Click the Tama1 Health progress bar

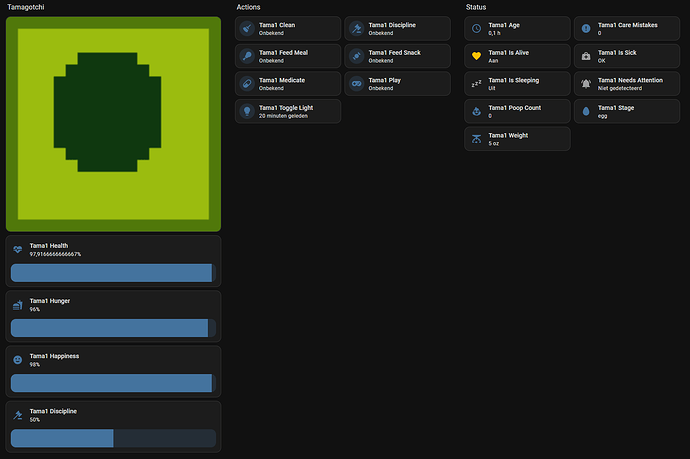click(113, 273)
